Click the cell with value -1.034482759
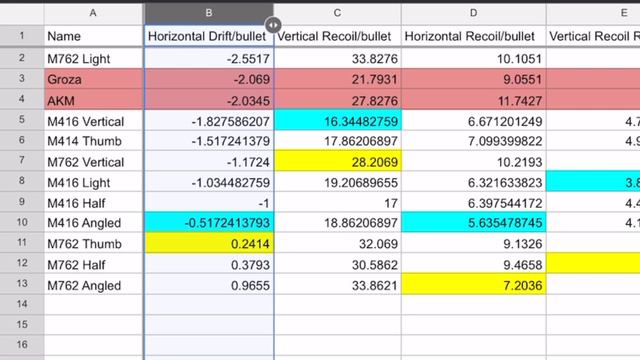Viewport: 640px width, 360px height. click(x=209, y=182)
